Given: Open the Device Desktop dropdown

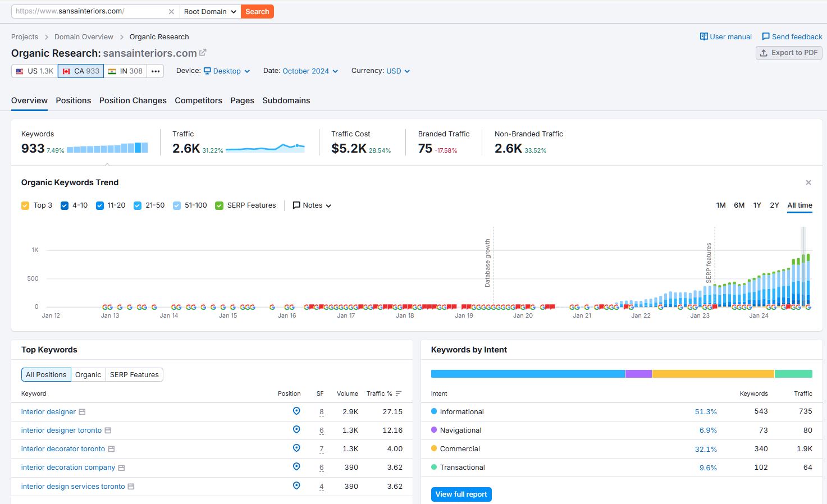Looking at the screenshot, I should click(x=227, y=71).
